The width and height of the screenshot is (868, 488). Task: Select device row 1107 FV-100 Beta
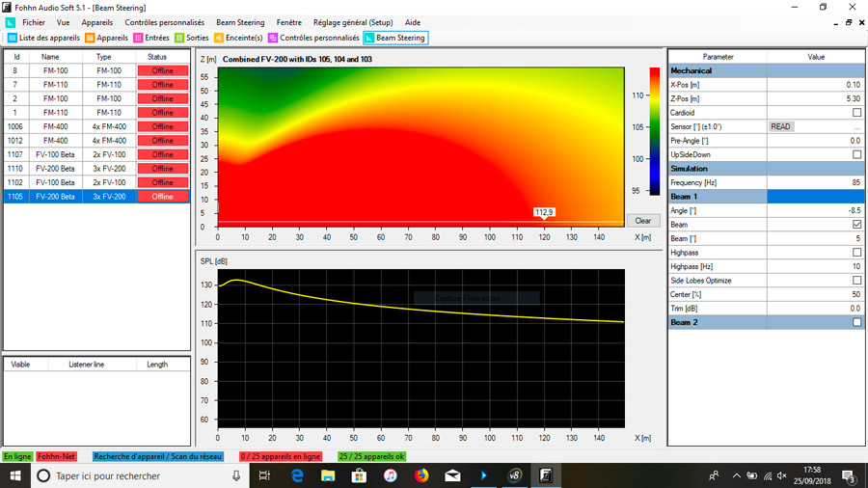[96, 155]
